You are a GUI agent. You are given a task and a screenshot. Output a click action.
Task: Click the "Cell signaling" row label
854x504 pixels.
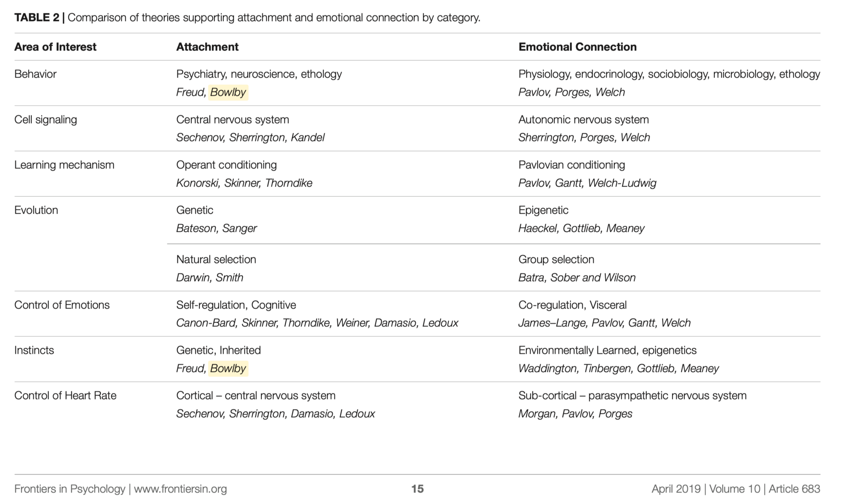click(45, 120)
